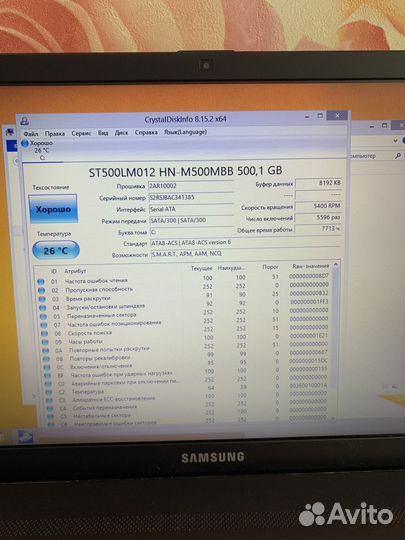
Task: Click the status icon for Частота ошибок позиционирования
Action: 44,325
